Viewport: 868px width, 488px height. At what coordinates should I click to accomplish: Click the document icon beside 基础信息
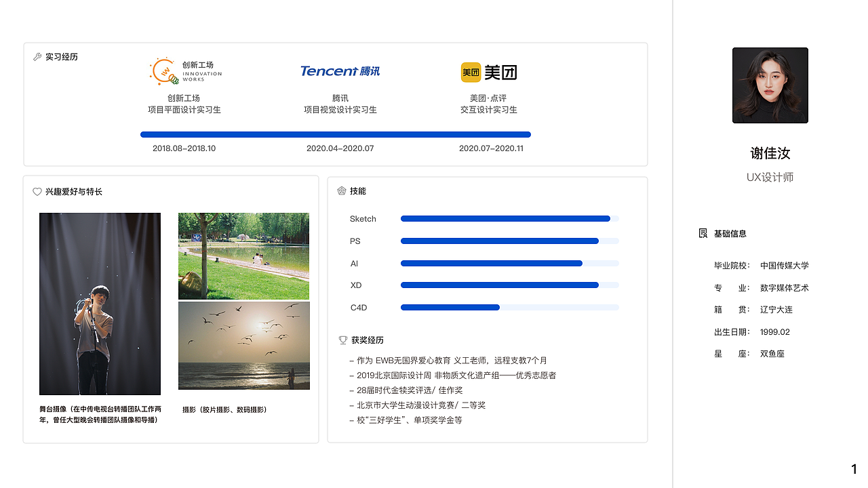pyautogui.click(x=703, y=233)
